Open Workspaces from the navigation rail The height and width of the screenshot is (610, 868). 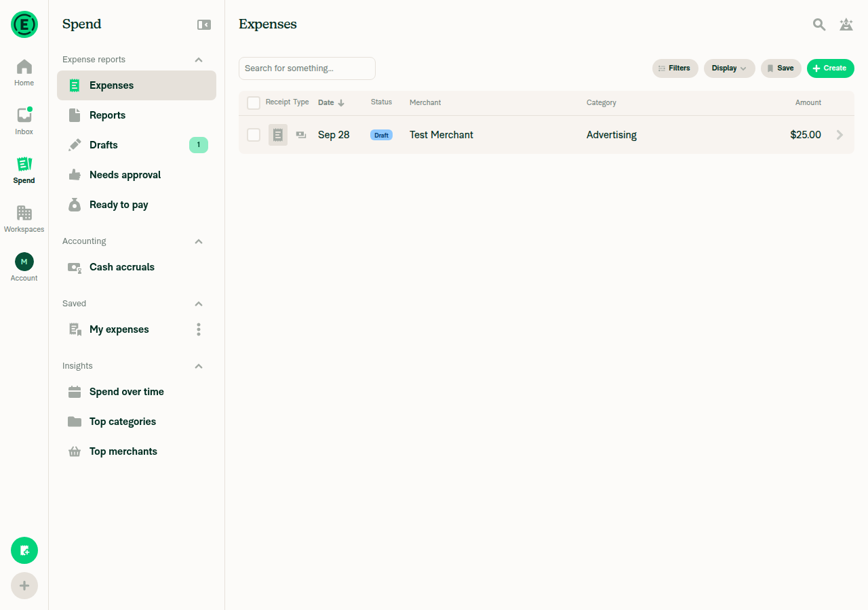pyautogui.click(x=24, y=219)
